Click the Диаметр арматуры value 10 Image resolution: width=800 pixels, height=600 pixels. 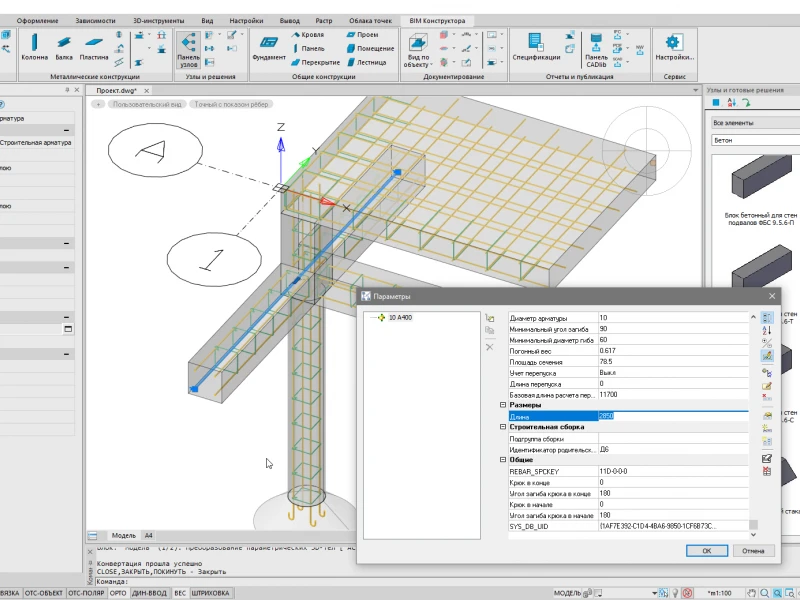[673, 317]
